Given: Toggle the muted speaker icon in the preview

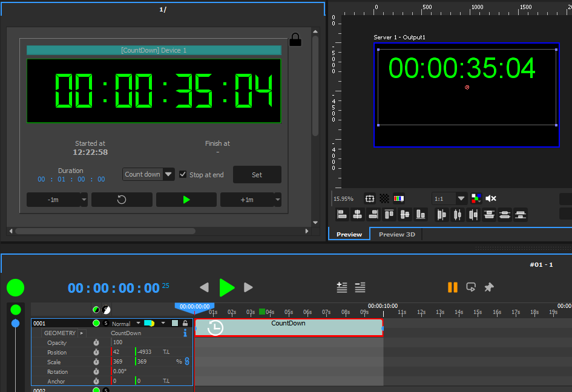Looking at the screenshot, I should [491, 198].
